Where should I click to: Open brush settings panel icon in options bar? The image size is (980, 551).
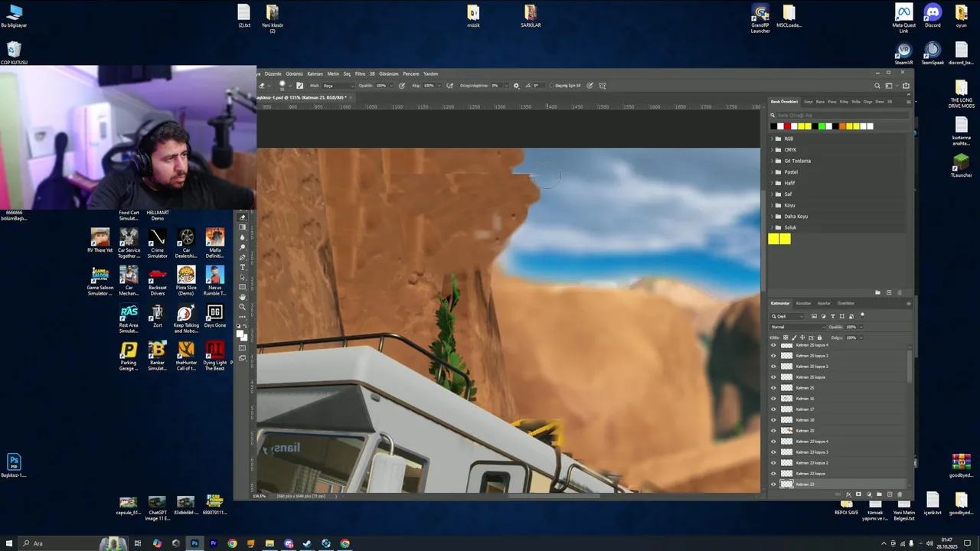tap(299, 86)
